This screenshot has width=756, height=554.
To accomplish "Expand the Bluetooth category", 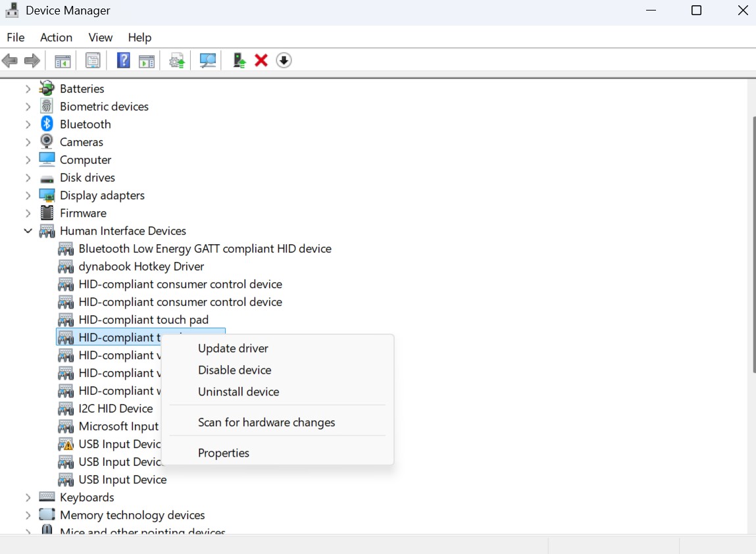I will pyautogui.click(x=28, y=124).
